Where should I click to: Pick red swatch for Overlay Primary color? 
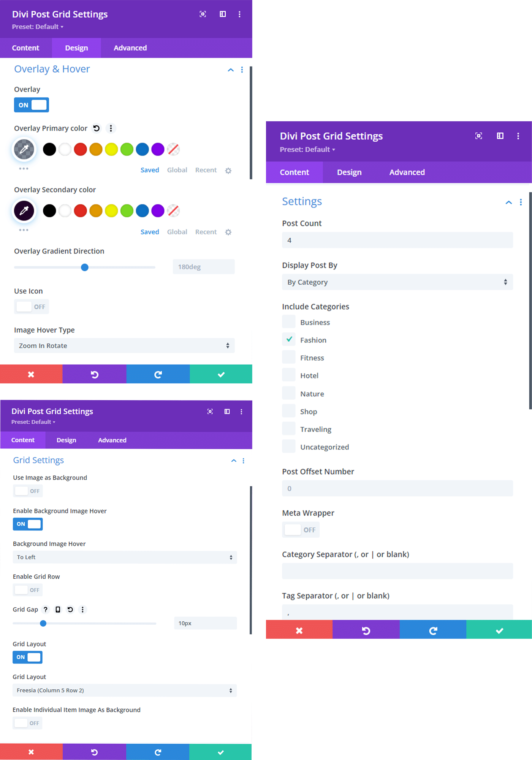tap(80, 149)
